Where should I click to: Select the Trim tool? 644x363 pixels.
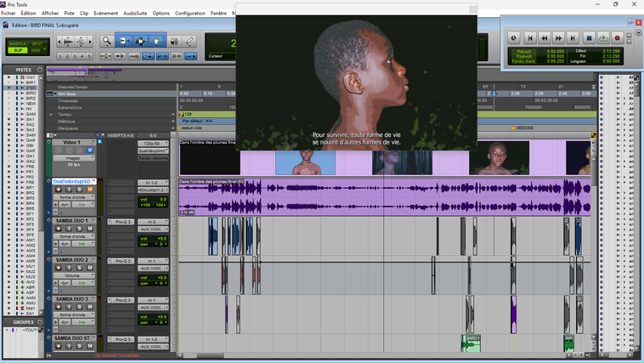coord(124,41)
